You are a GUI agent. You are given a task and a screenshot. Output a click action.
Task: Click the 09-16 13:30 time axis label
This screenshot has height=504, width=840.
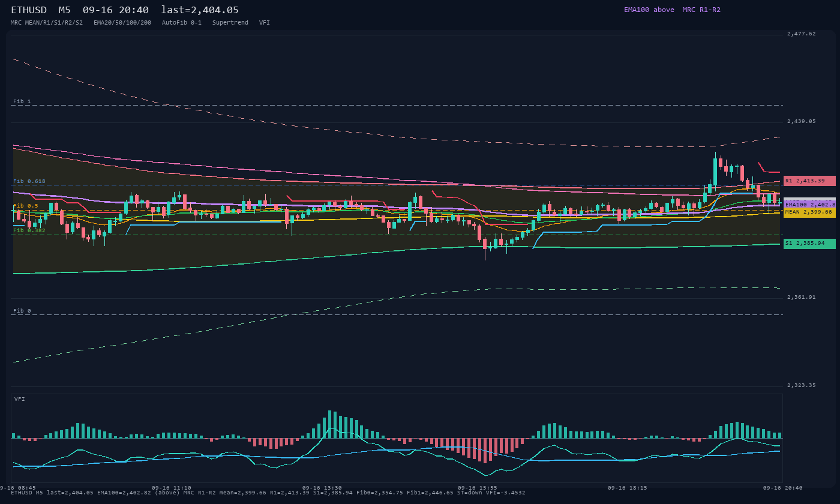click(322, 488)
